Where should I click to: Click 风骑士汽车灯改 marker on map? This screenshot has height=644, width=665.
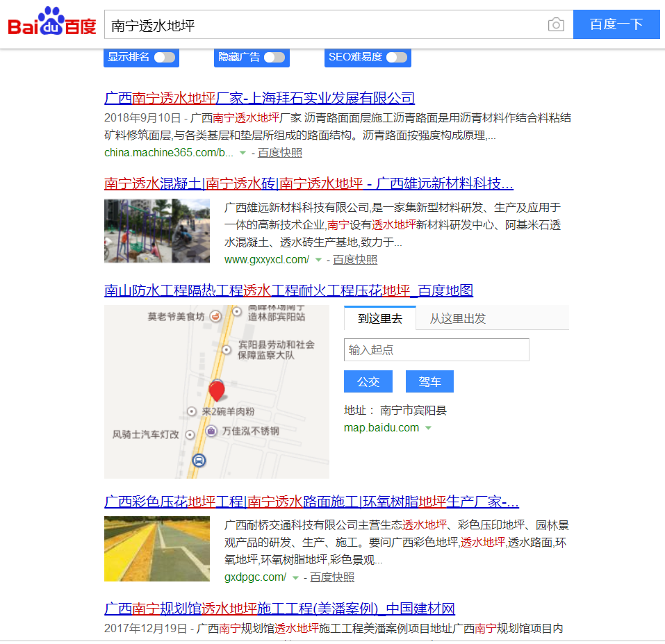pos(190,435)
